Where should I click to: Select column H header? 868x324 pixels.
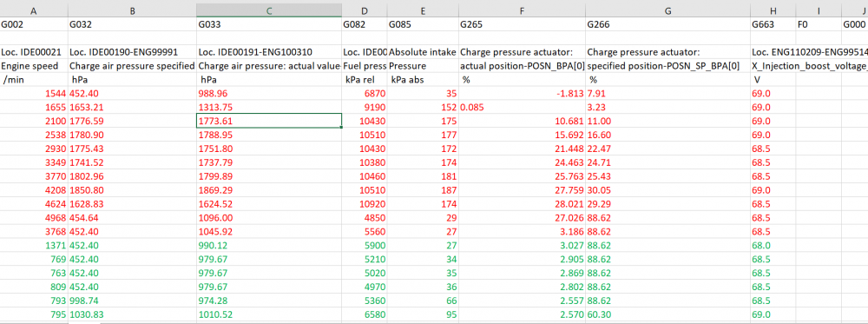click(x=773, y=10)
